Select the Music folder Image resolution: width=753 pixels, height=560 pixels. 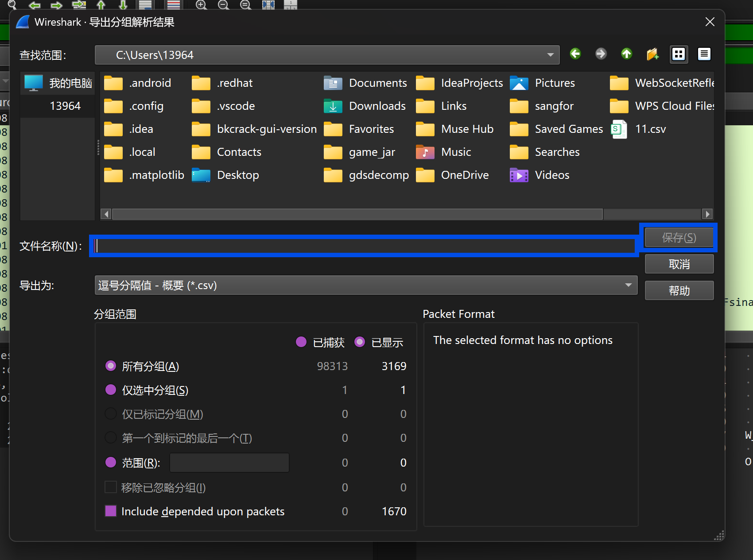pyautogui.click(x=443, y=152)
